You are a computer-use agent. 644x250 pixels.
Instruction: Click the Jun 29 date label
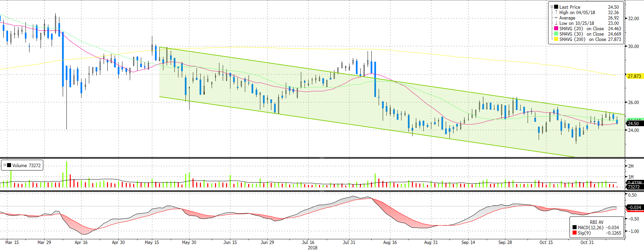point(267,242)
